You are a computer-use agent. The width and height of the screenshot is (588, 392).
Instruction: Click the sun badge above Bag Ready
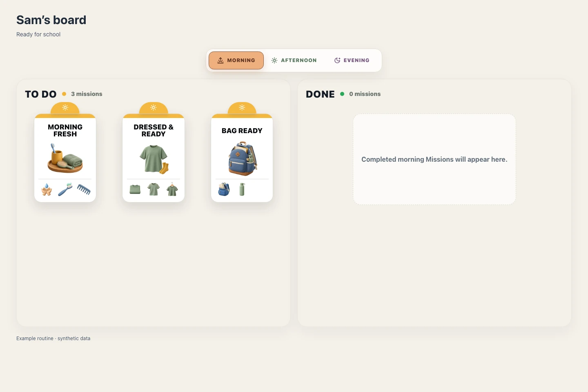click(x=242, y=108)
